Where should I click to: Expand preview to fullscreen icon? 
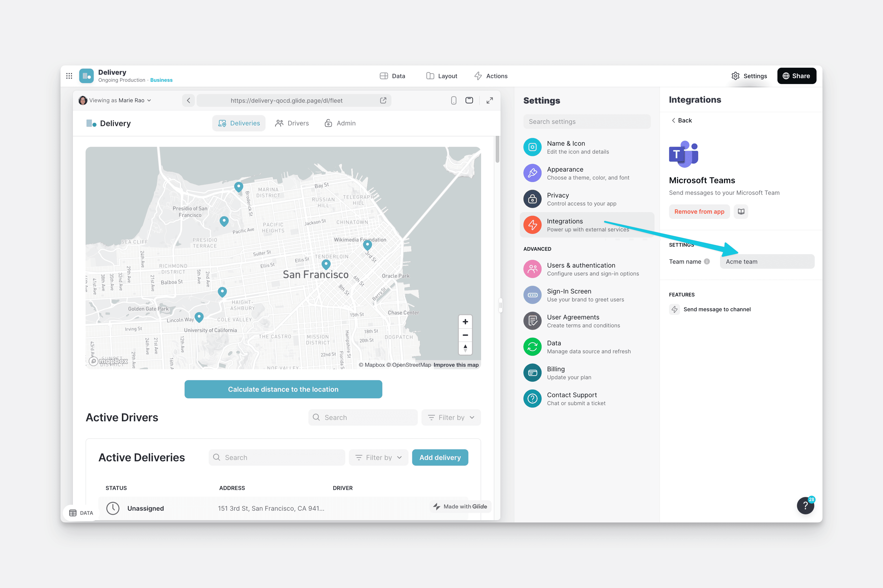point(490,100)
